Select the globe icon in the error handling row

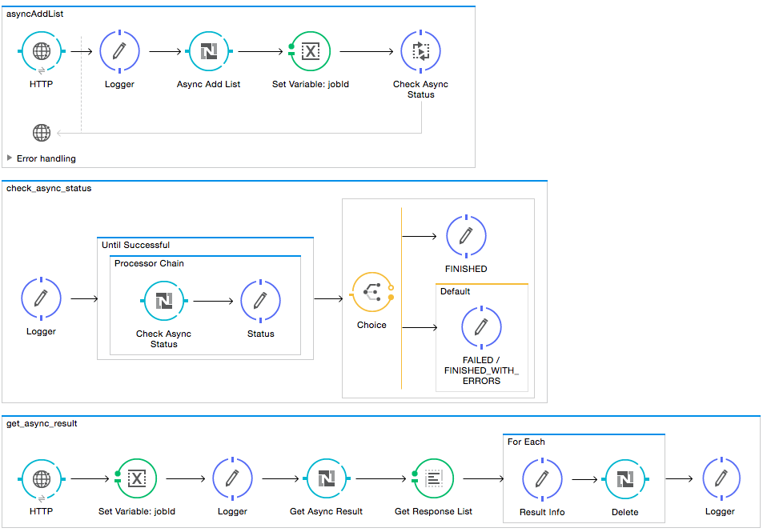point(41,132)
